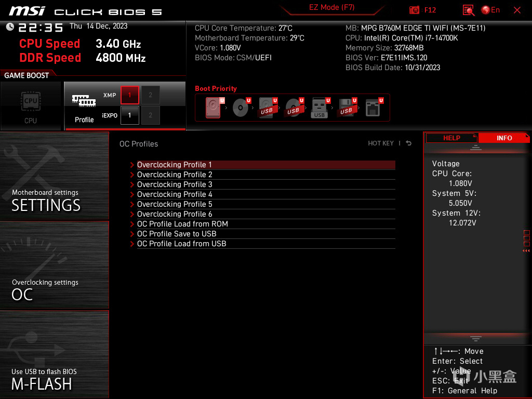Image resolution: width=532 pixels, height=399 pixels.
Task: Click the date Thu 14 Dec, 2023
Action: tap(98, 26)
